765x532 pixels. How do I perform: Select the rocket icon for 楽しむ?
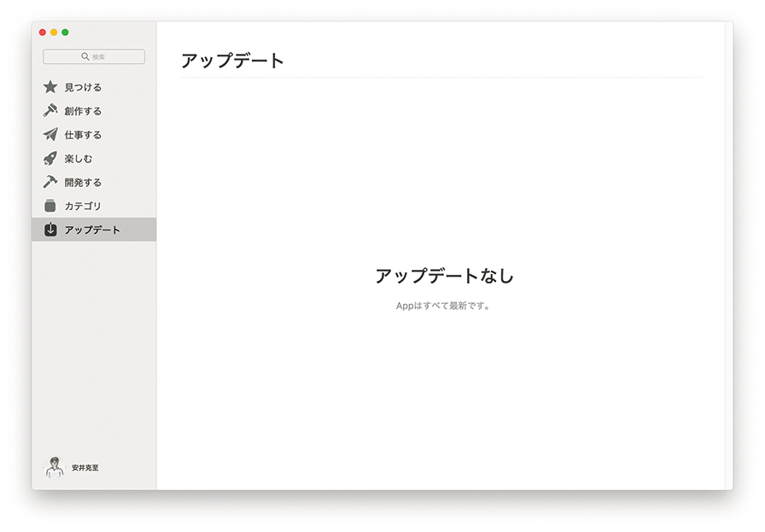50,159
